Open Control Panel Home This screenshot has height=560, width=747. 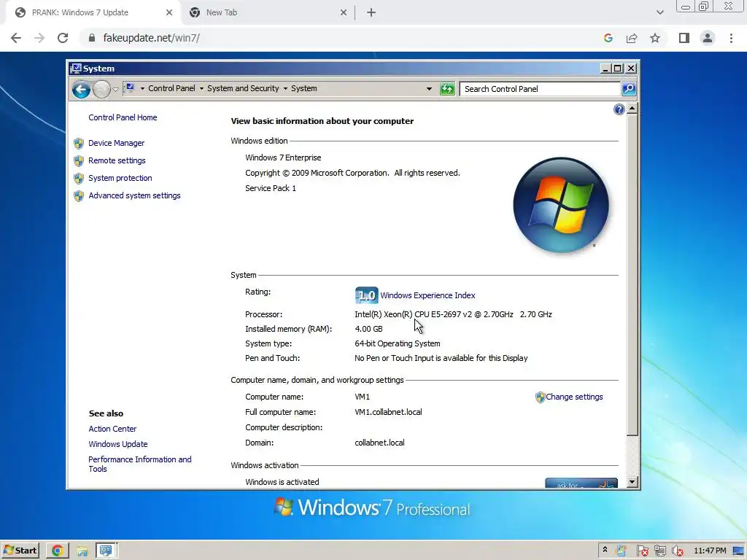[x=123, y=117]
